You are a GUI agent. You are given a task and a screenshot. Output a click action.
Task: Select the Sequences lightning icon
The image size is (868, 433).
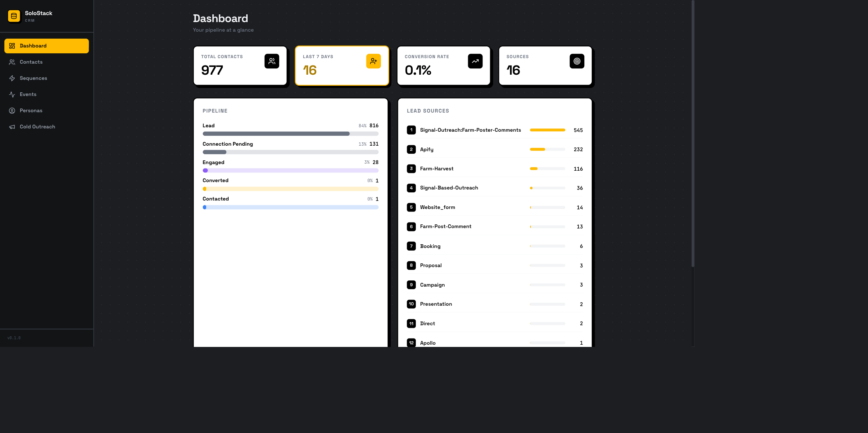[12, 78]
